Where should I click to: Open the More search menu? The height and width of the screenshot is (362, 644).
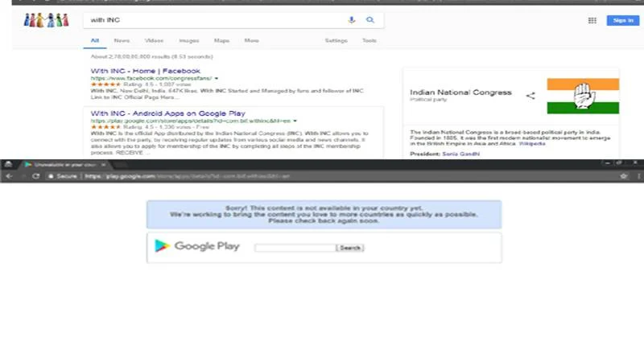[x=251, y=40]
